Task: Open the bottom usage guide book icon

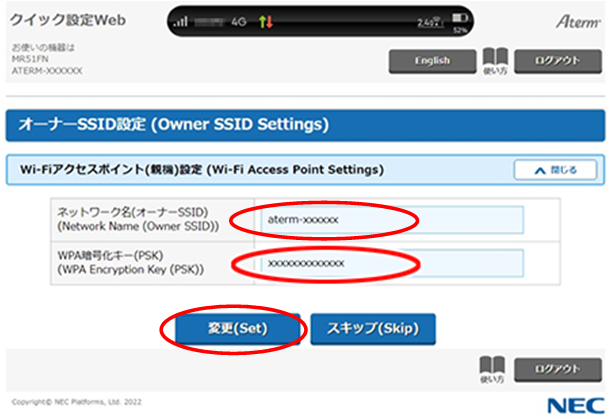Action: (x=492, y=369)
